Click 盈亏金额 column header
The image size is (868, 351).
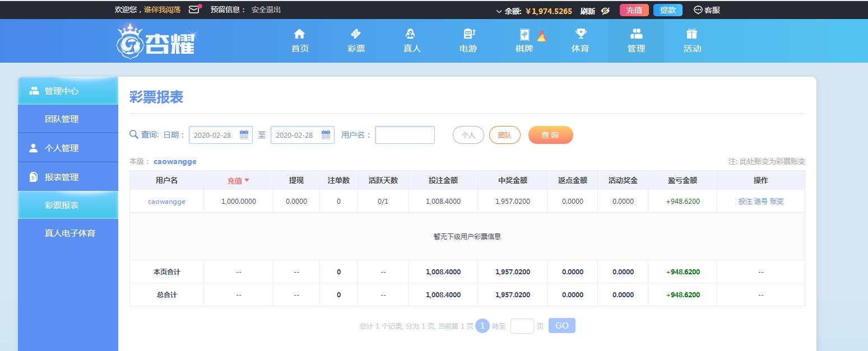(683, 180)
